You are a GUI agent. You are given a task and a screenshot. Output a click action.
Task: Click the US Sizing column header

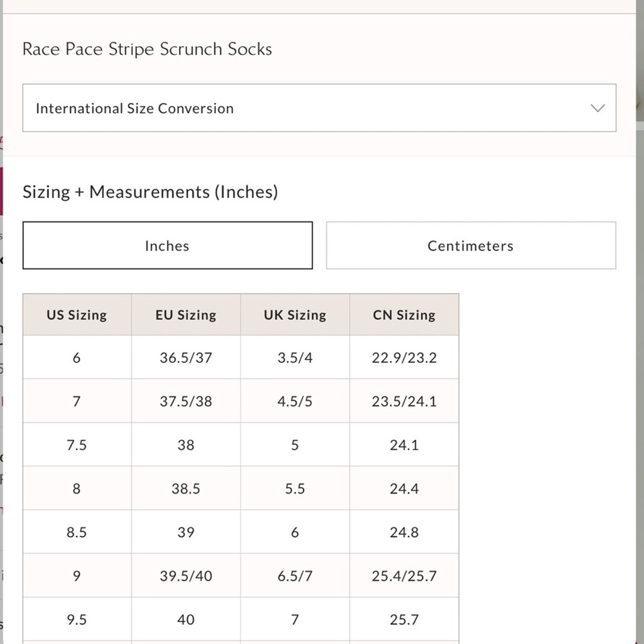point(77,315)
